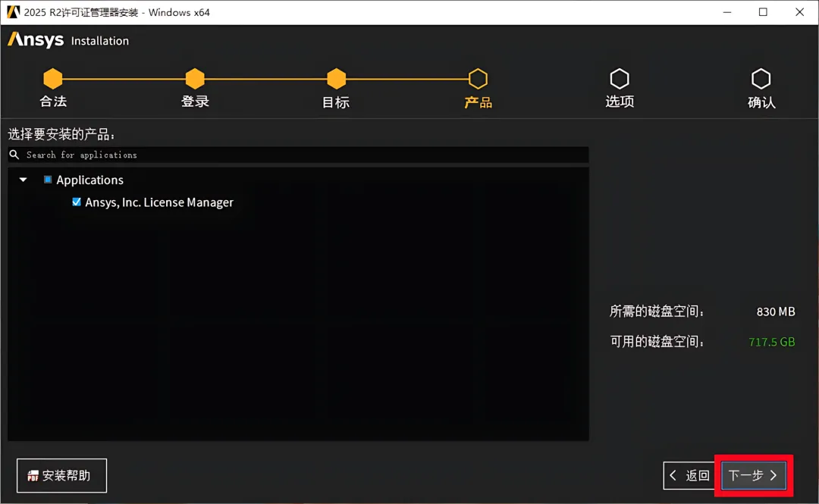819x504 pixels.
Task: Collapse the Applications tree node
Action: tap(23, 180)
